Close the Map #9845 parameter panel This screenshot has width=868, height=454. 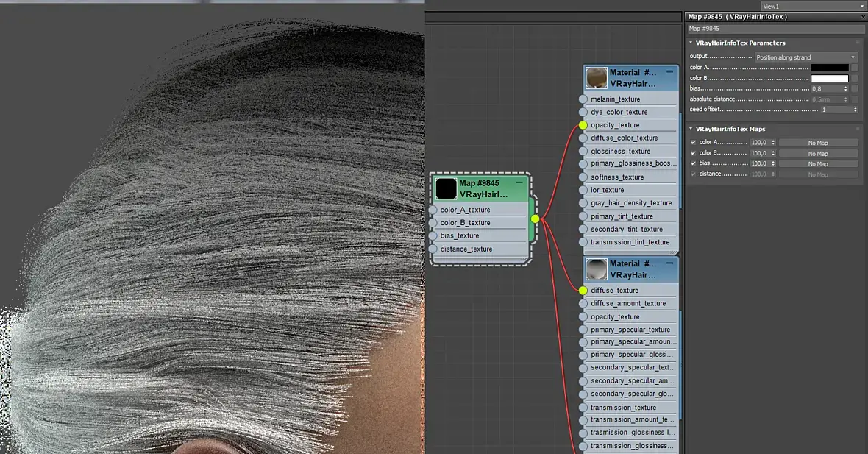pyautogui.click(x=863, y=17)
